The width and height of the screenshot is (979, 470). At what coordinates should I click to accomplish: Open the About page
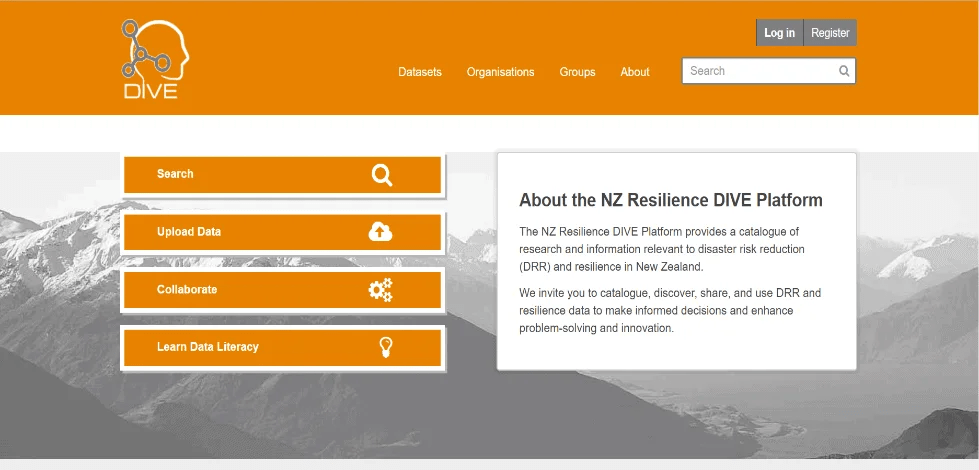point(634,72)
